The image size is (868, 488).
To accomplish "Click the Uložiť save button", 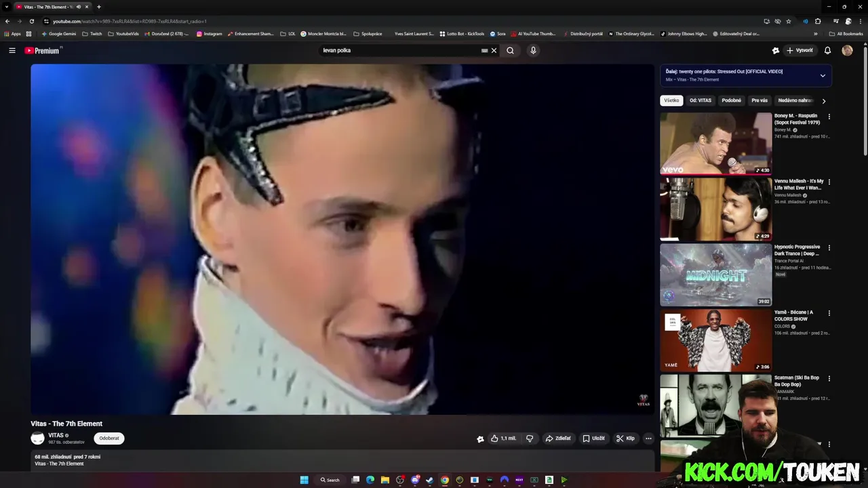I will coord(593,439).
